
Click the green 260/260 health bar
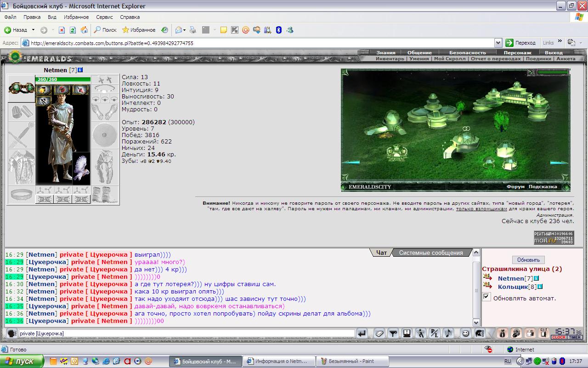click(63, 80)
